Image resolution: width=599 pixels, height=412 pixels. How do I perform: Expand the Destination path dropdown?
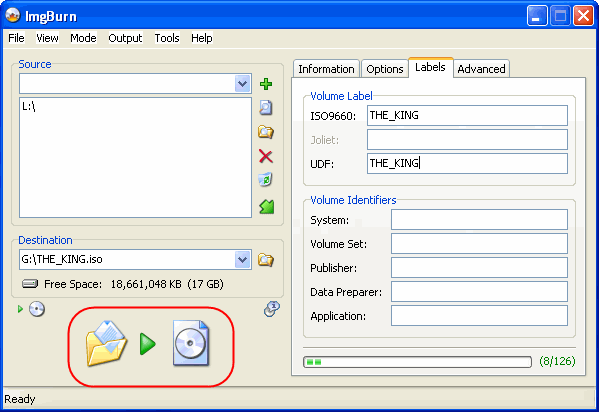(x=242, y=260)
